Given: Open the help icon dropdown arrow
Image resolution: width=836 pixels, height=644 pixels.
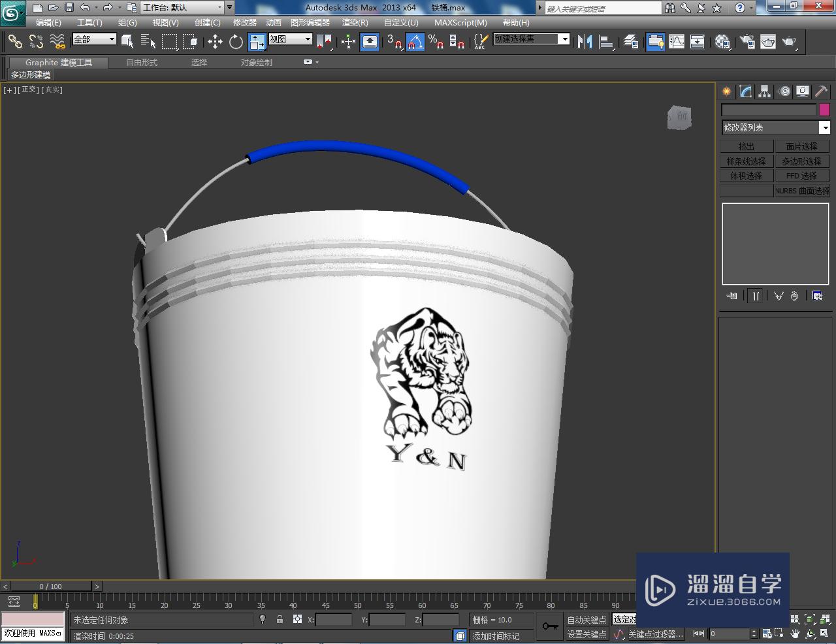Looking at the screenshot, I should click(752, 8).
